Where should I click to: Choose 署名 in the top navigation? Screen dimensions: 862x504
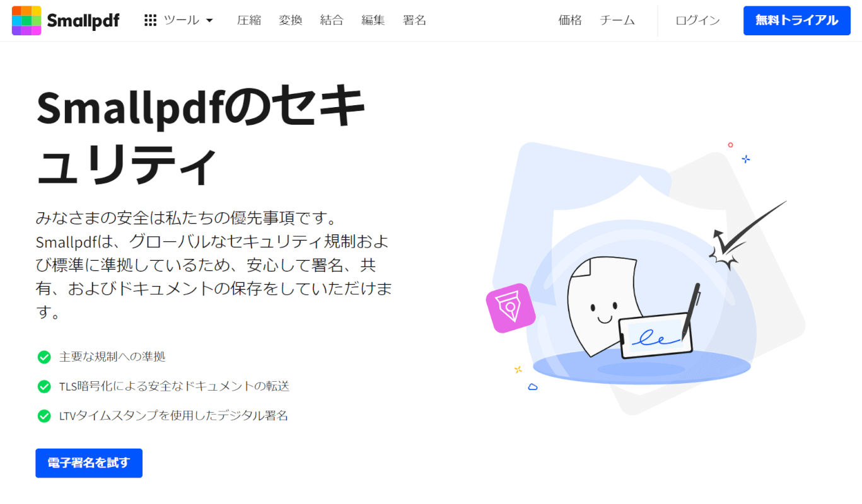pos(415,20)
